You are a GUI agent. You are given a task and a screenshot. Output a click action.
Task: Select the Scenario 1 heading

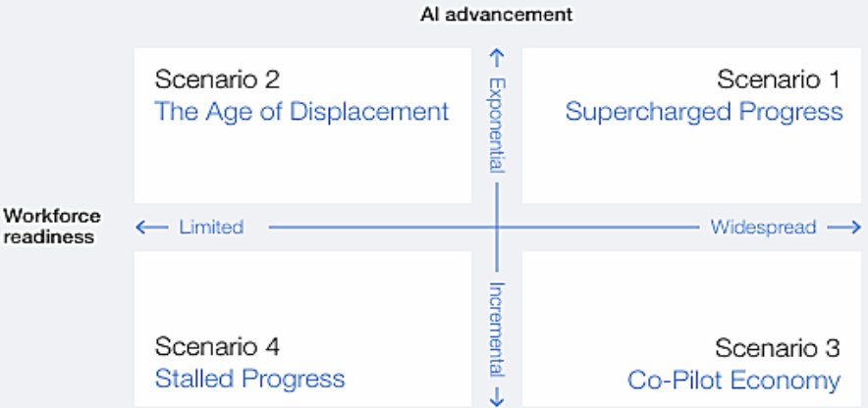pyautogui.click(x=778, y=80)
